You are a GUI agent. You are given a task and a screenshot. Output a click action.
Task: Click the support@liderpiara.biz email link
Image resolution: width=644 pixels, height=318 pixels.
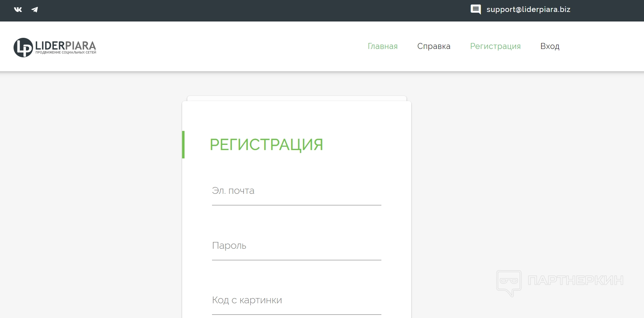[528, 10]
